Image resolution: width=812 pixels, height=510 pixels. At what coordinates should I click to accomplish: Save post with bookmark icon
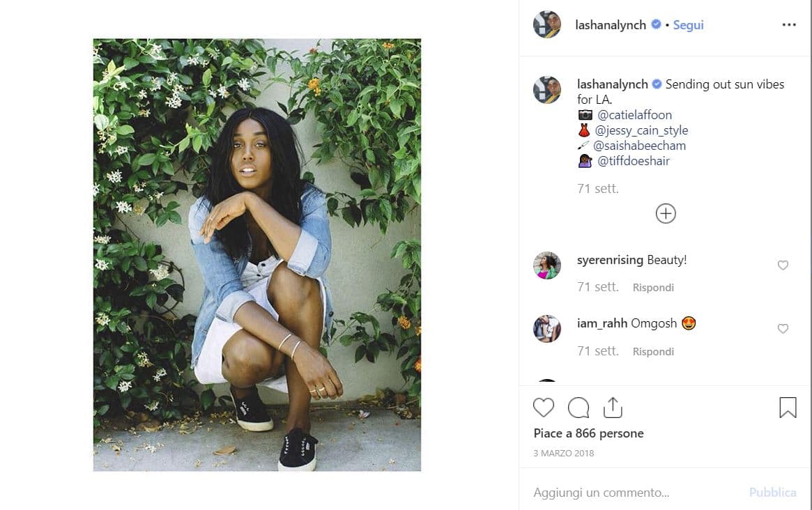click(788, 408)
